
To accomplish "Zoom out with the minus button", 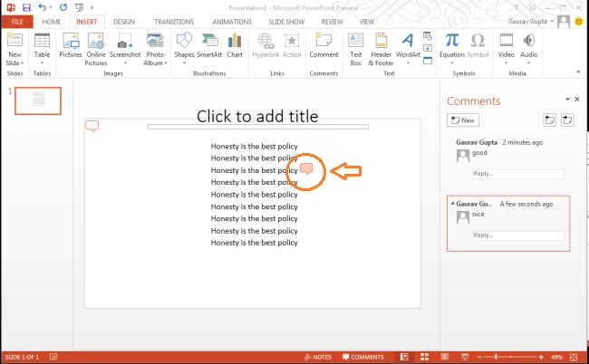I will pyautogui.click(x=479, y=357).
